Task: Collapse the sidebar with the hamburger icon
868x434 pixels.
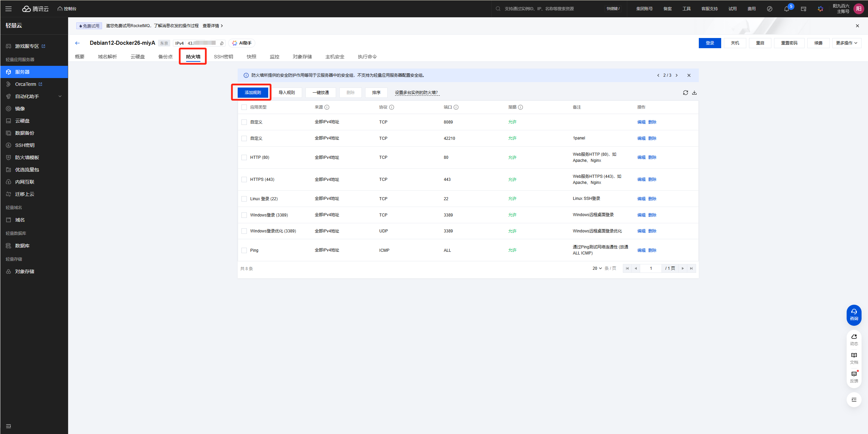Action: coord(8,8)
